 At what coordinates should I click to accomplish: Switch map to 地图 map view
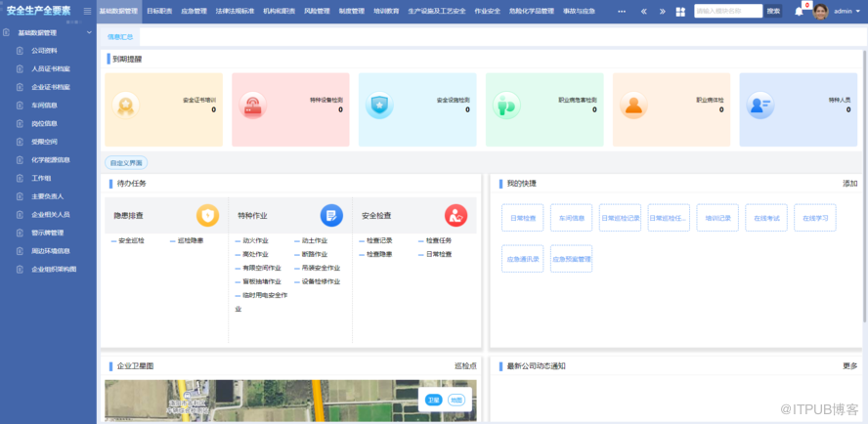coord(456,400)
